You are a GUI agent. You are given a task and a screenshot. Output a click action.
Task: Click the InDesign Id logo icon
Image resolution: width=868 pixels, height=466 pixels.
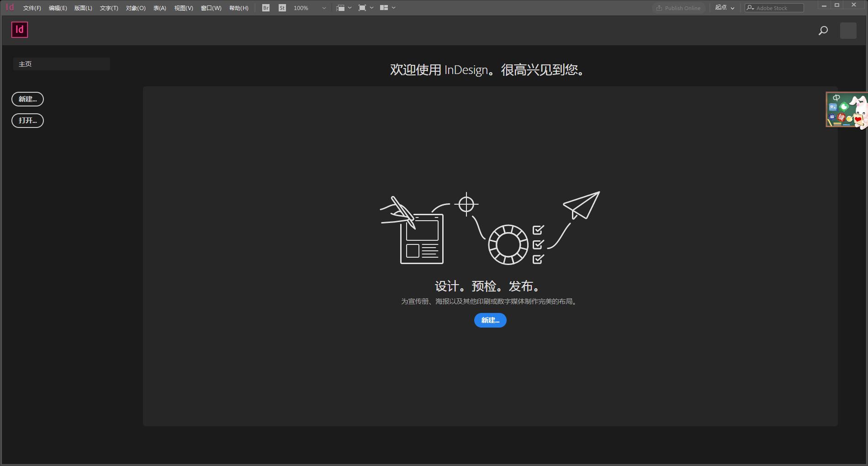19,30
